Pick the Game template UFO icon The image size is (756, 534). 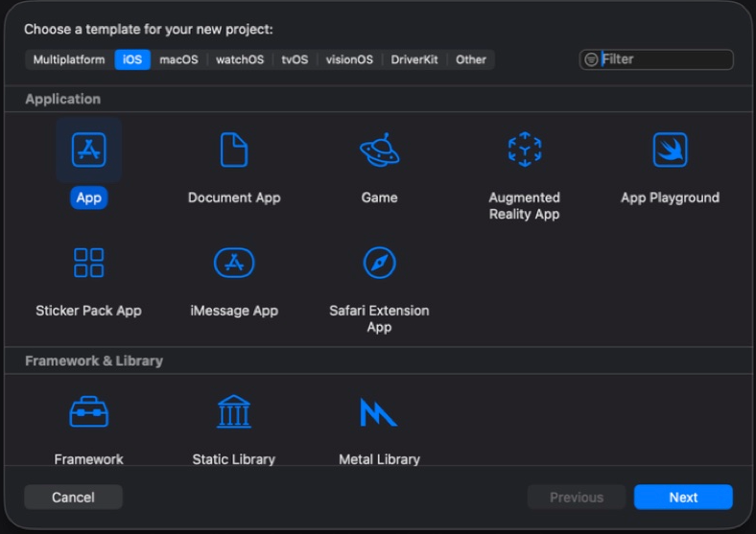[x=380, y=150]
